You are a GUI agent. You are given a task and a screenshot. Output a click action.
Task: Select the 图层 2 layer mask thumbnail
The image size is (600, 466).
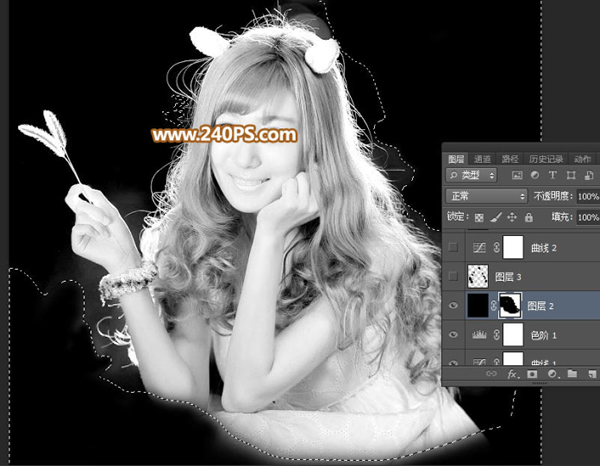(510, 305)
